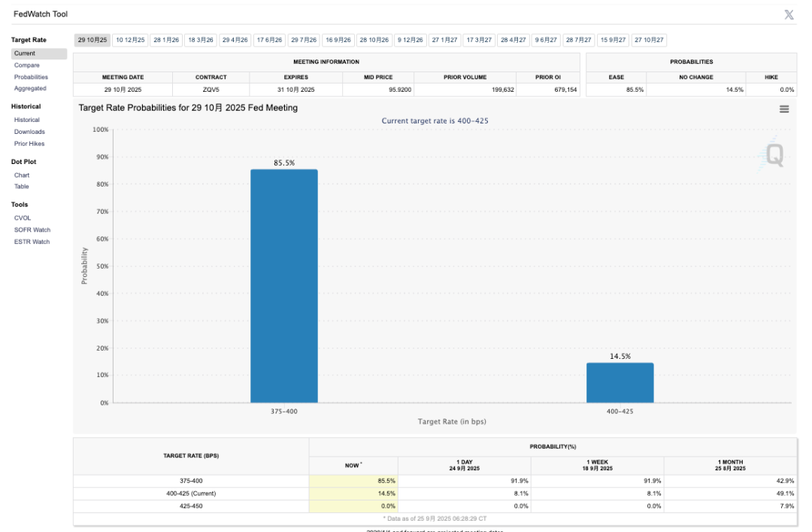
Task: Open the Current target rate view
Action: click(39, 53)
